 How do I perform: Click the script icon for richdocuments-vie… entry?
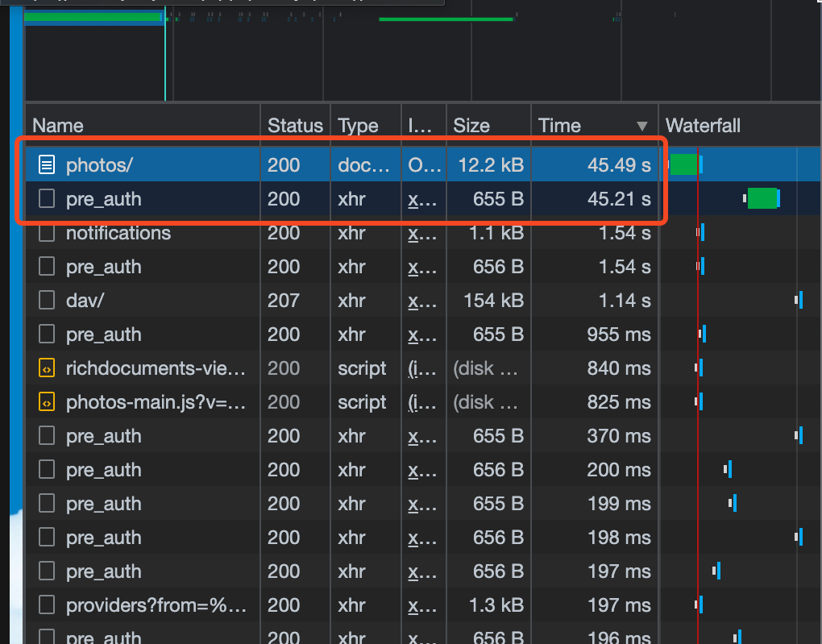(x=46, y=368)
